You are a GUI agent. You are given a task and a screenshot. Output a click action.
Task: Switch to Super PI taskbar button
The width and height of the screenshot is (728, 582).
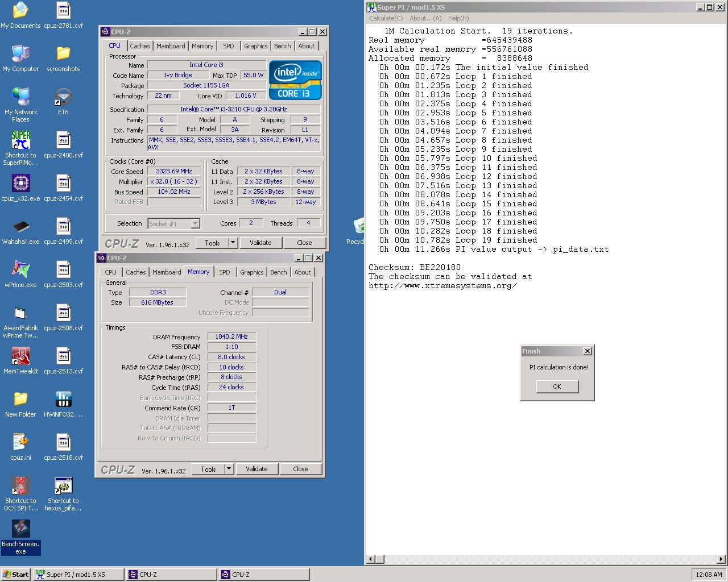[78, 575]
